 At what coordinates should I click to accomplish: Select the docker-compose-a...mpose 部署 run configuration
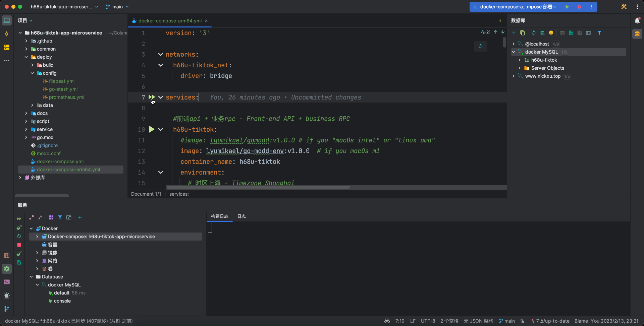515,7
